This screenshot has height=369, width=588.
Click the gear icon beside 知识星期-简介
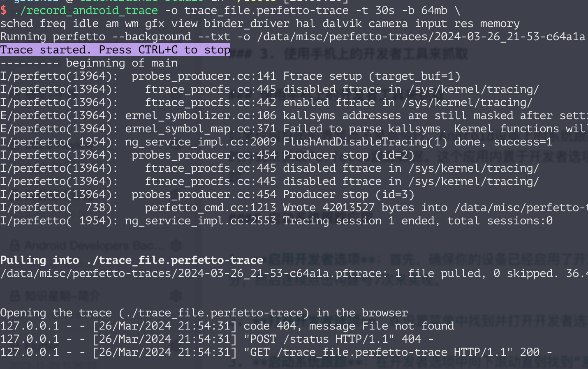click(176, 295)
